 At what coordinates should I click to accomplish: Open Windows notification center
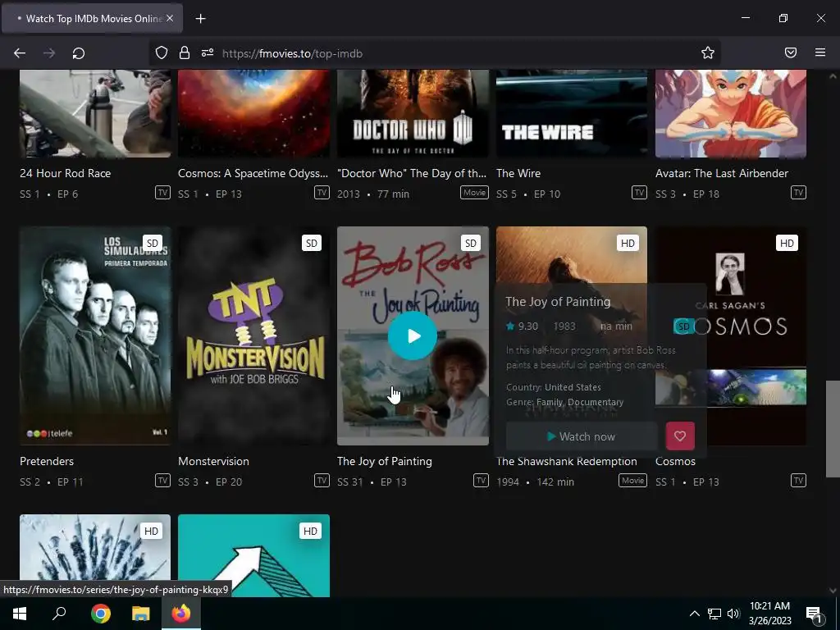pos(814,614)
